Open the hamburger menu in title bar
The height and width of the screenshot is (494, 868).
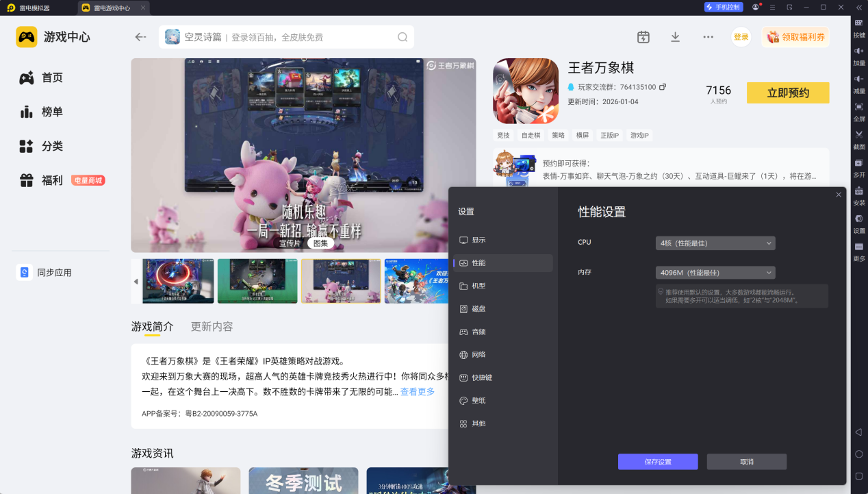coord(772,7)
